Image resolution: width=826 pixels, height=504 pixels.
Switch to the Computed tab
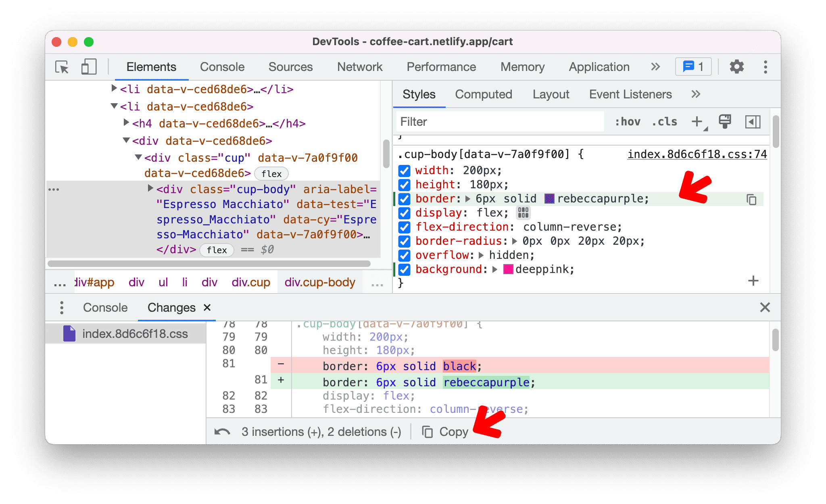[485, 94]
